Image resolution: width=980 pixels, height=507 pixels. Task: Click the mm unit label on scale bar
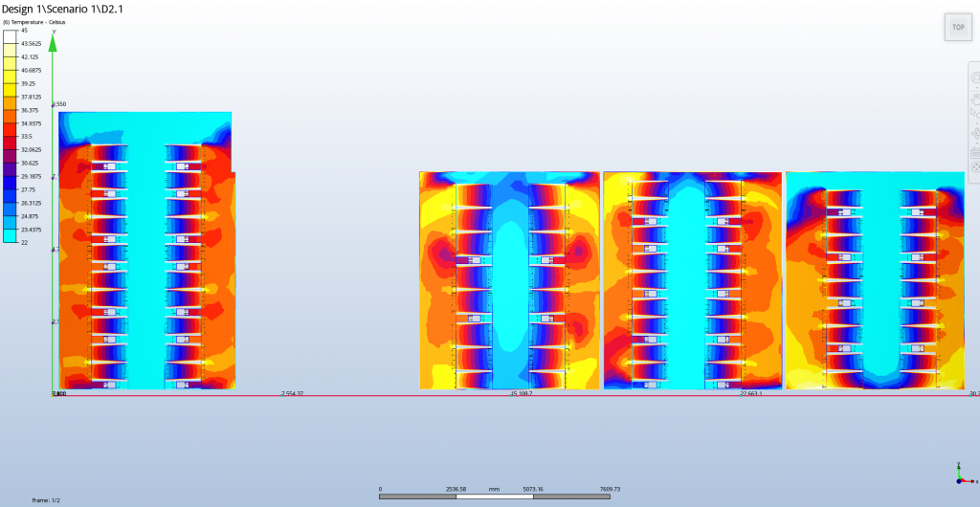point(495,490)
